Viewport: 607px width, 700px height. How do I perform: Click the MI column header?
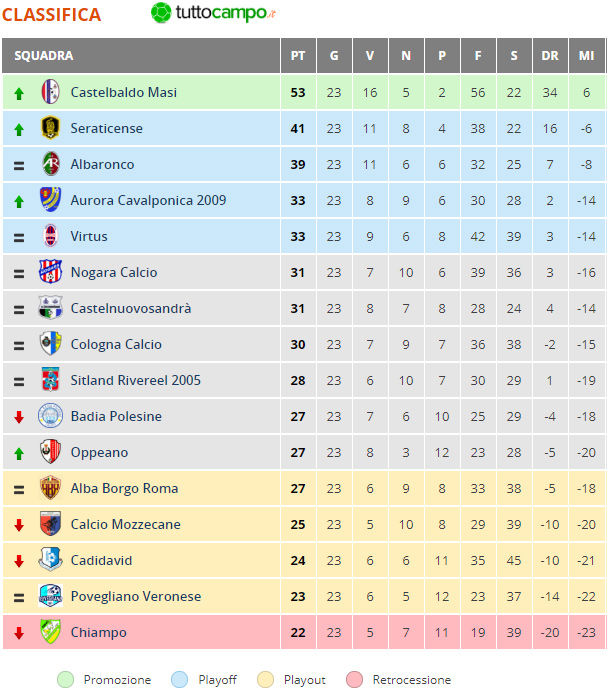tap(586, 56)
